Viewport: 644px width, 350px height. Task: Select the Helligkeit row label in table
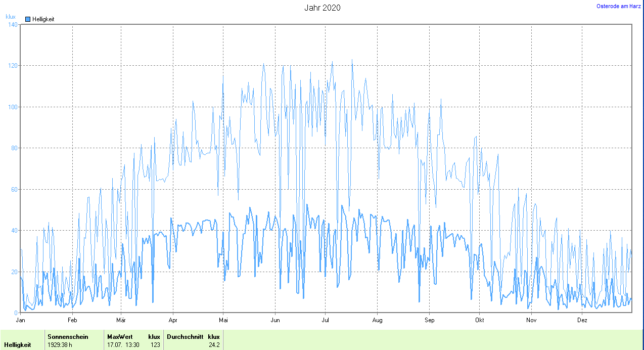point(18,345)
